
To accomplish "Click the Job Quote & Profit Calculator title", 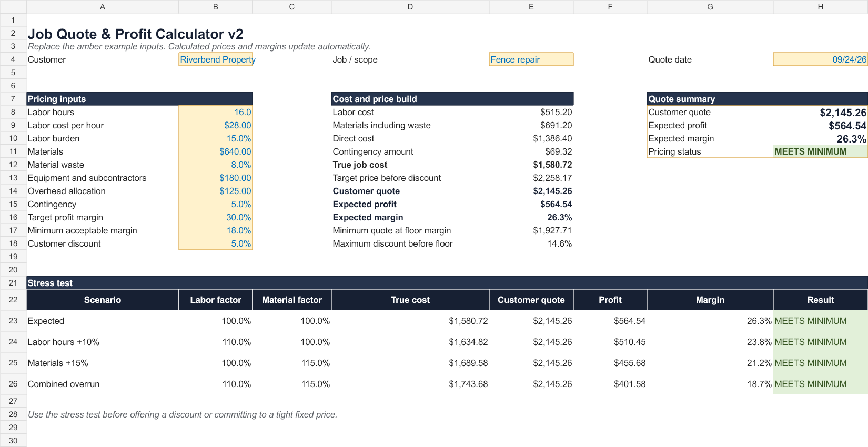I will coord(136,34).
